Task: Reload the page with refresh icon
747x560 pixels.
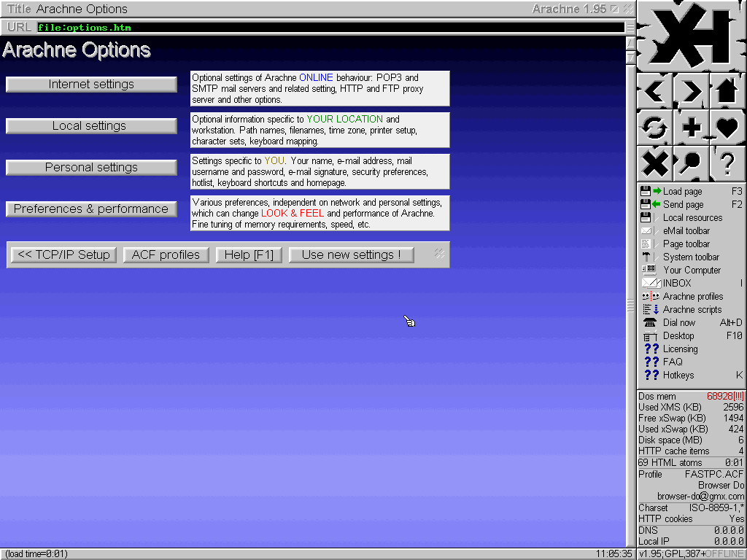Action: (x=654, y=127)
